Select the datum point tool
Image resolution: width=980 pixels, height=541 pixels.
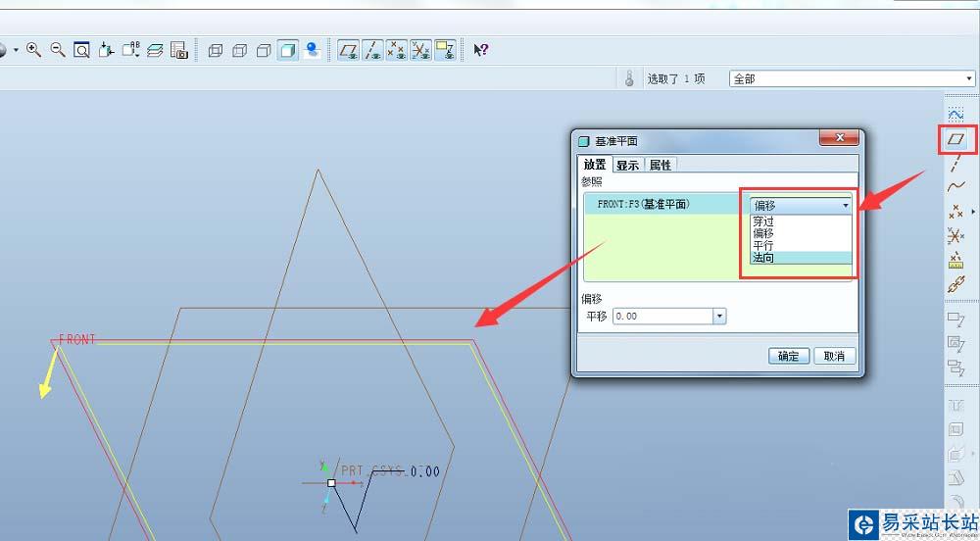(955, 212)
